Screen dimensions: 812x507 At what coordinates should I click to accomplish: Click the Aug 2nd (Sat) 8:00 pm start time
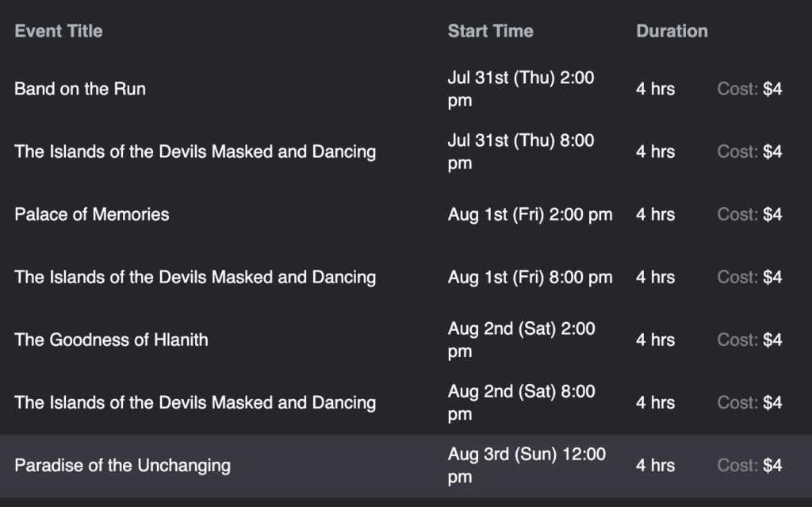(522, 402)
